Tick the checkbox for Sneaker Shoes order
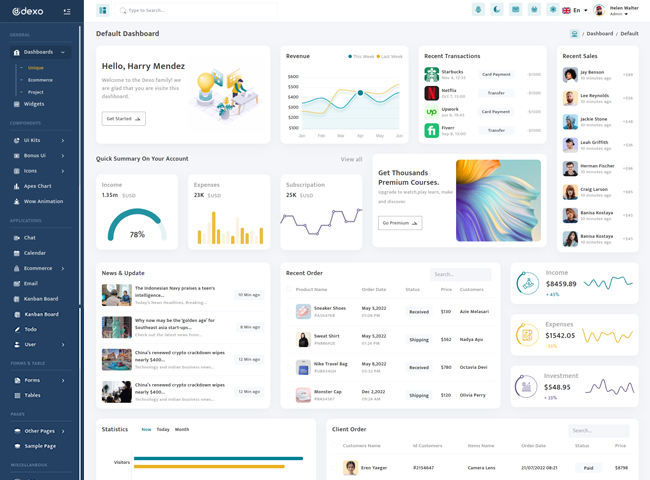The height and width of the screenshot is (480, 650). [x=289, y=311]
